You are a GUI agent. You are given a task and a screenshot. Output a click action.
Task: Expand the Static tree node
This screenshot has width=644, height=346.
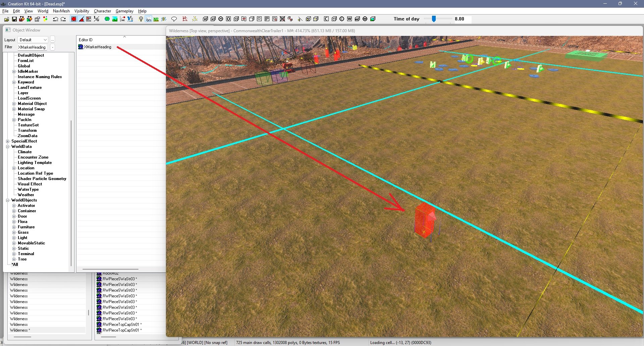(14, 248)
